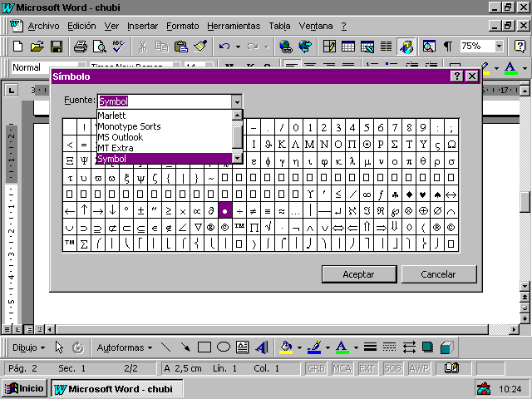
Task: Open the arrow style icon
Action: pos(409,347)
